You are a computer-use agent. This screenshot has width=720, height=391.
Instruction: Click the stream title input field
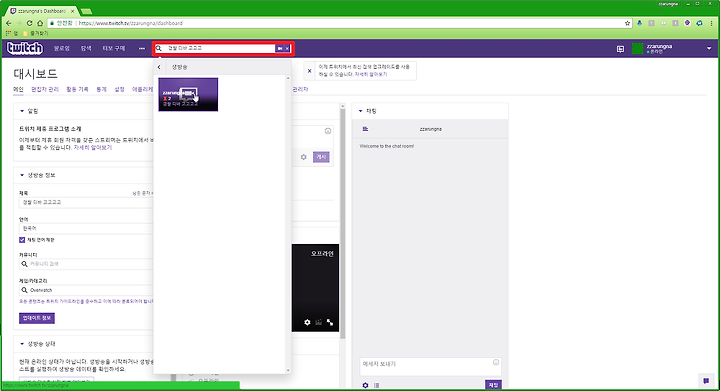pyautogui.click(x=86, y=202)
